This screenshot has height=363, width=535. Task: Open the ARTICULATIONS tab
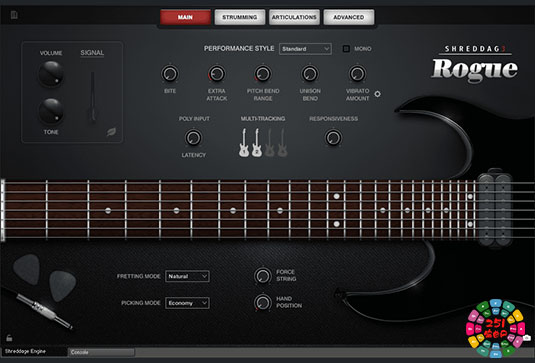point(294,17)
